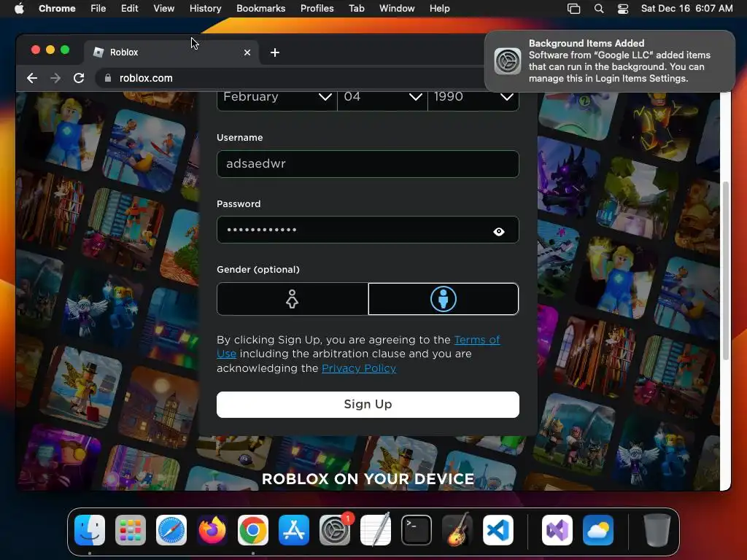The width and height of the screenshot is (747, 560).
Task: Select the male gender option
Action: [x=443, y=299]
